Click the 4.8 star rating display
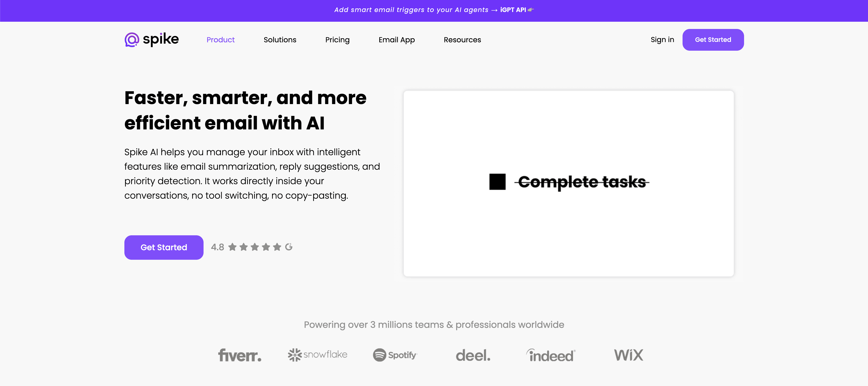The image size is (868, 386). pos(217,247)
